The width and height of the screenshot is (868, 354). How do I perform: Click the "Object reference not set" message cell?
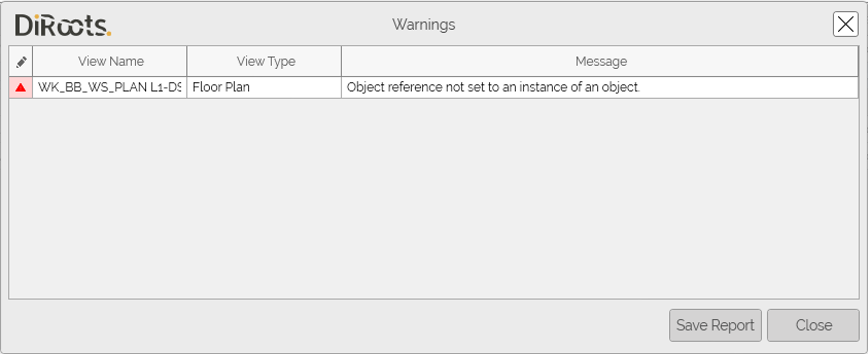pos(492,87)
